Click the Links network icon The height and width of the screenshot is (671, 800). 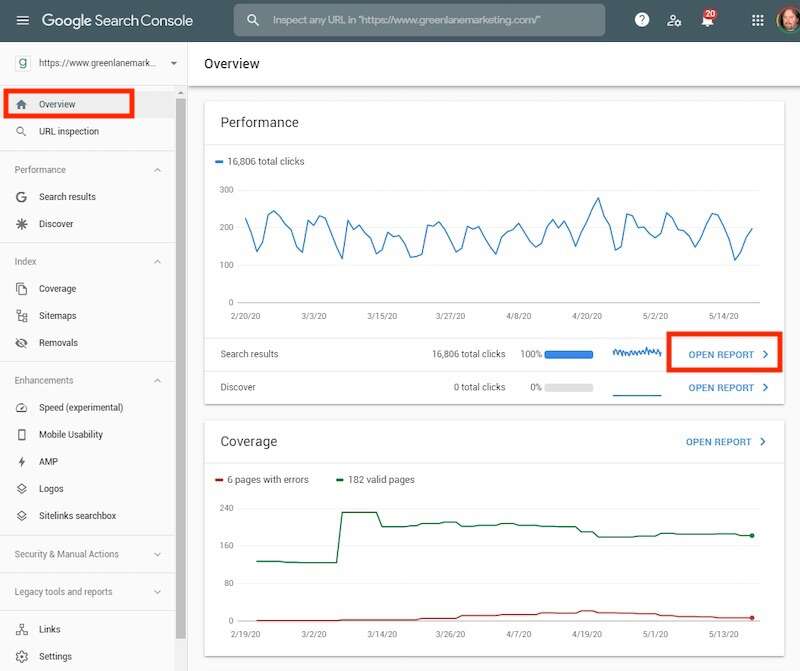pos(21,630)
